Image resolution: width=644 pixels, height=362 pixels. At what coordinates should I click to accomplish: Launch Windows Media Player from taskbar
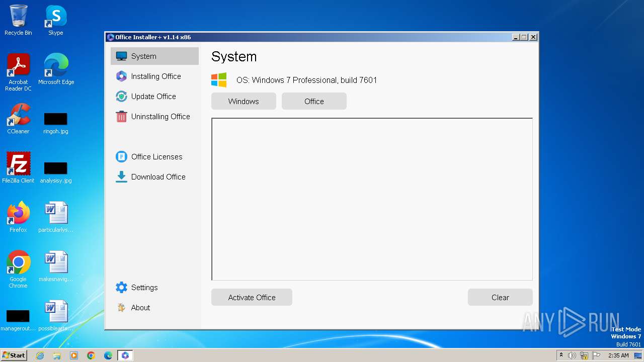click(x=74, y=355)
